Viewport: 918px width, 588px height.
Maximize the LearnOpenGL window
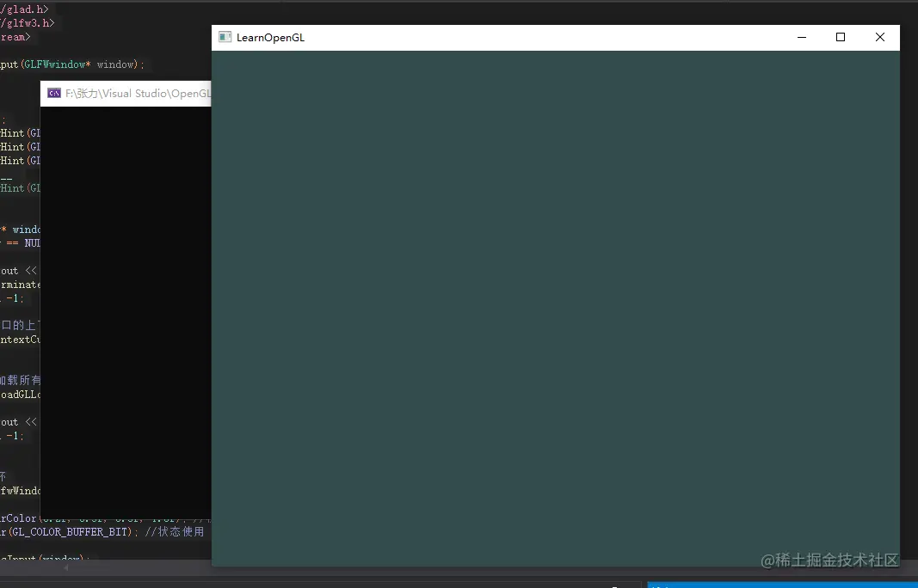coord(840,37)
